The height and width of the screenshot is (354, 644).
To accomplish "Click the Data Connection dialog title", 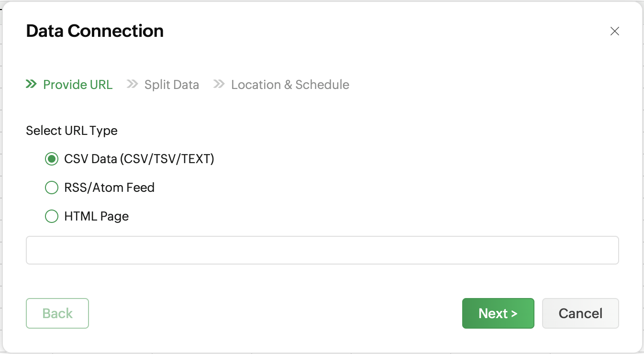I will [x=95, y=31].
